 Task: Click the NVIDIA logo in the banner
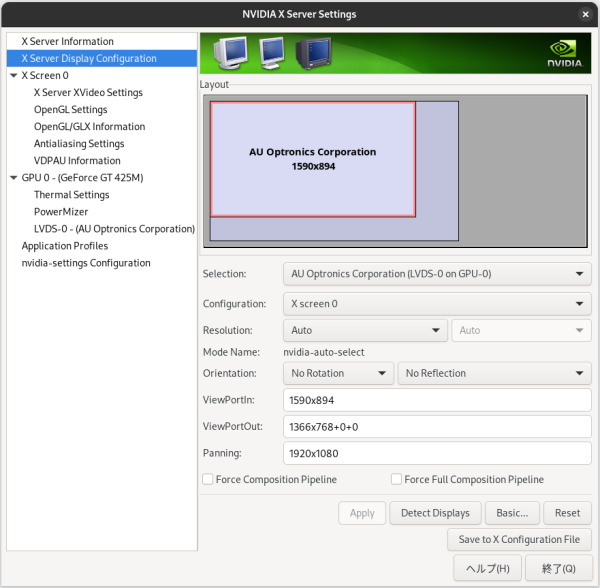coord(565,54)
